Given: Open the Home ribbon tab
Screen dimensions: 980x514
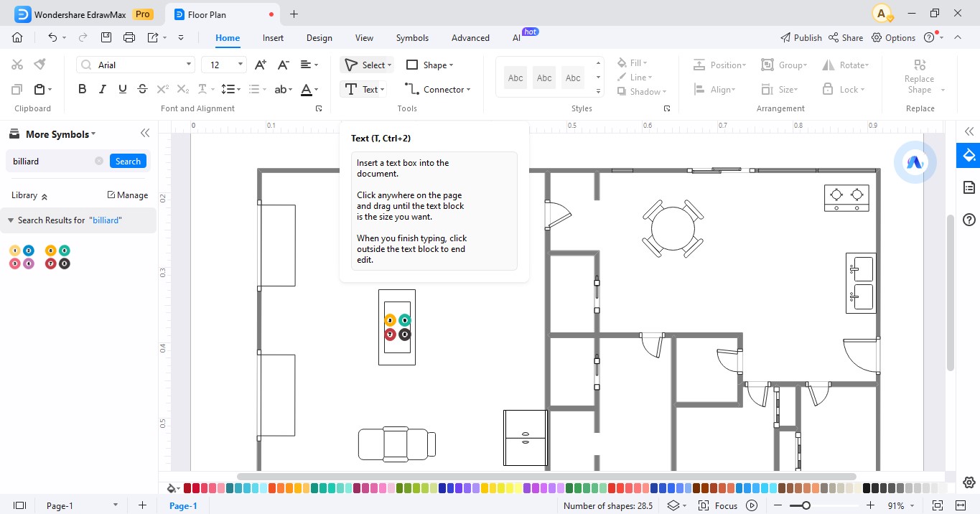Looking at the screenshot, I should [x=228, y=38].
